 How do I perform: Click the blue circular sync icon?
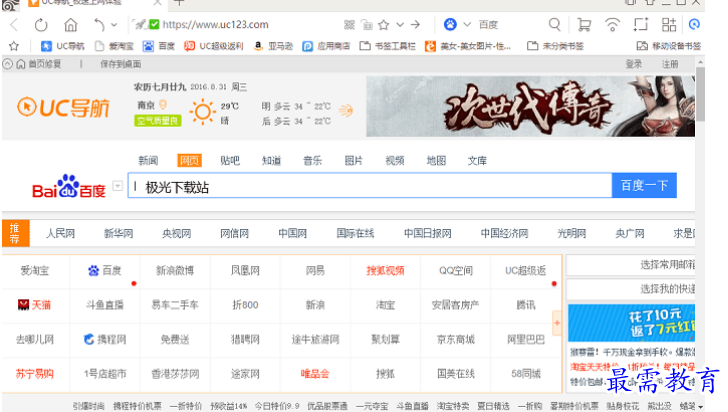coord(694,24)
